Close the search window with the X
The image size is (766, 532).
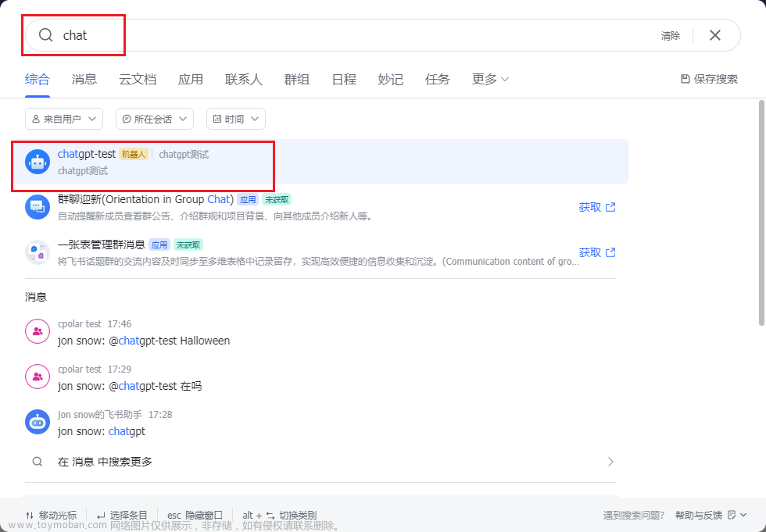[715, 35]
